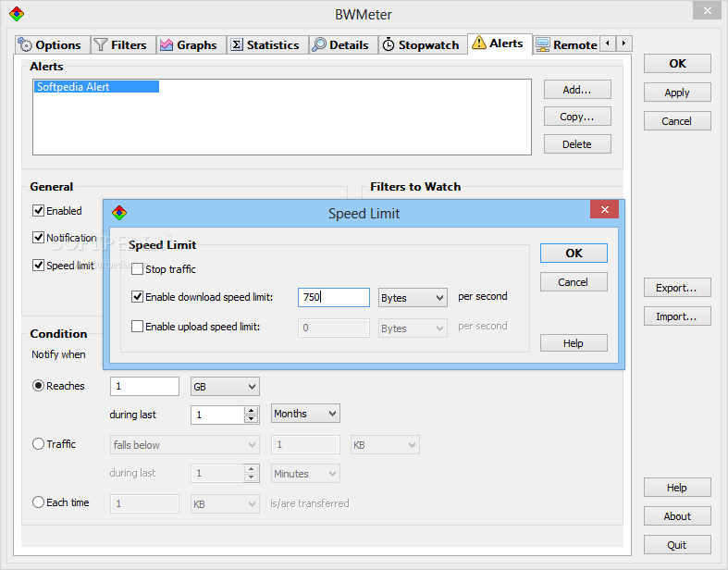Switch to the Filters tab

point(123,45)
